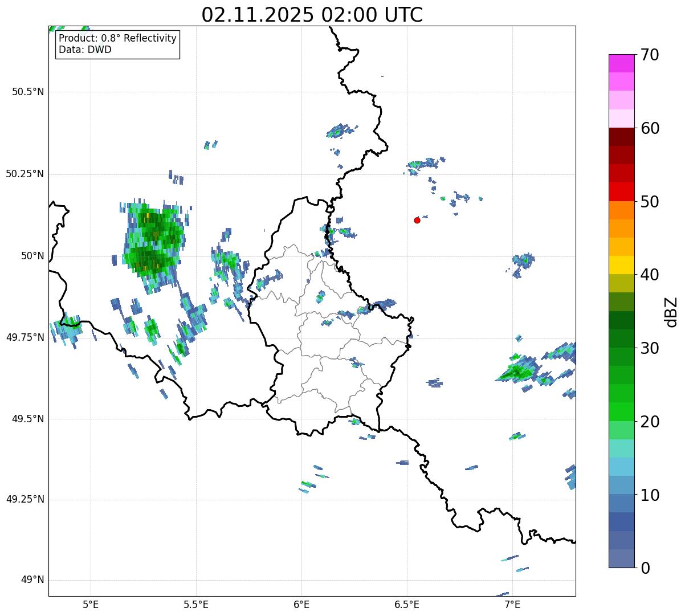Click the latitude label 49.5°N
This screenshot has width=685, height=616.
coord(28,419)
